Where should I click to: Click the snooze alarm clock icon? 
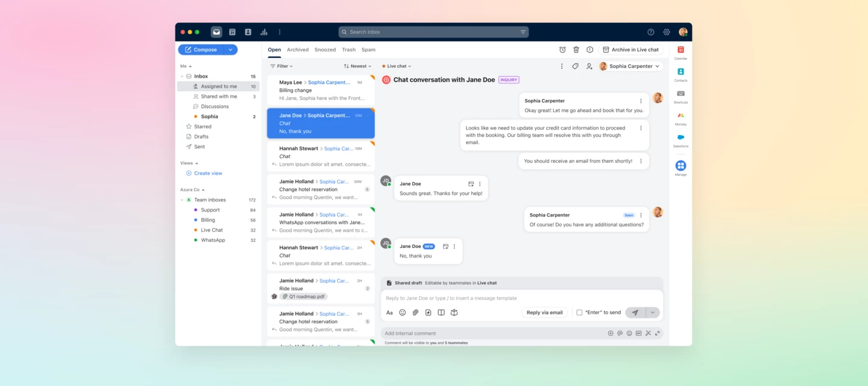click(x=562, y=49)
